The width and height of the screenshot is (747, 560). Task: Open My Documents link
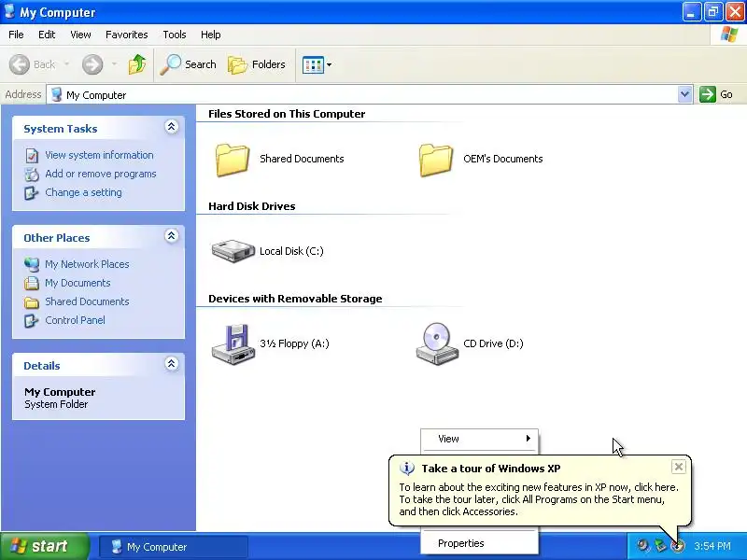tap(78, 283)
